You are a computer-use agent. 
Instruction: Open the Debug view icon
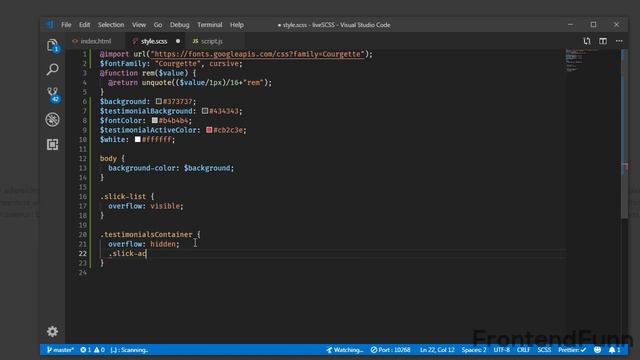pos(52,120)
